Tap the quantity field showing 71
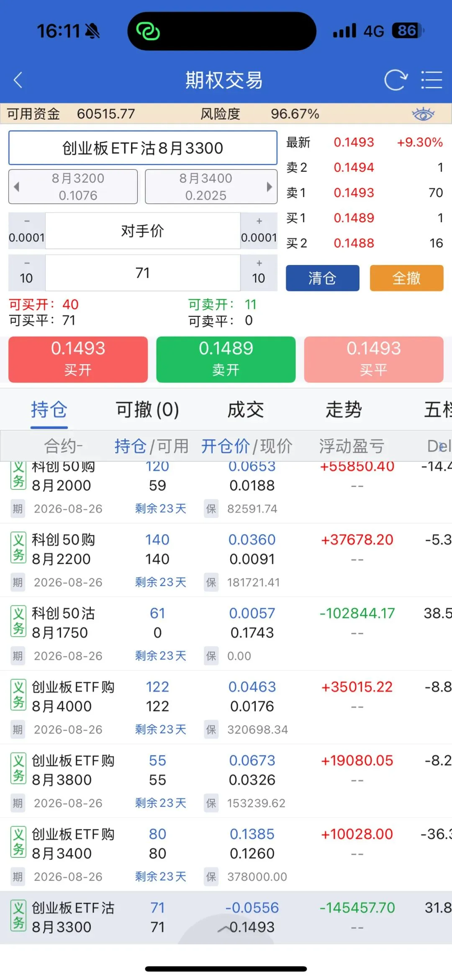 [143, 273]
